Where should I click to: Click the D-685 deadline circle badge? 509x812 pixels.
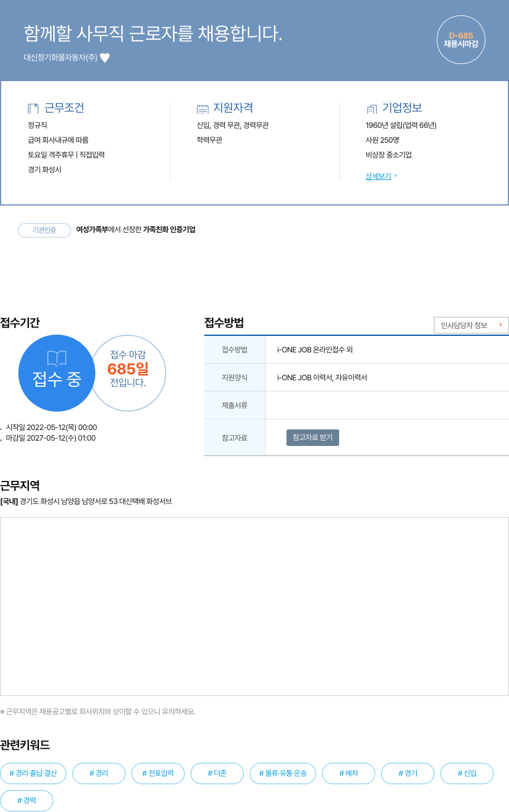[461, 40]
